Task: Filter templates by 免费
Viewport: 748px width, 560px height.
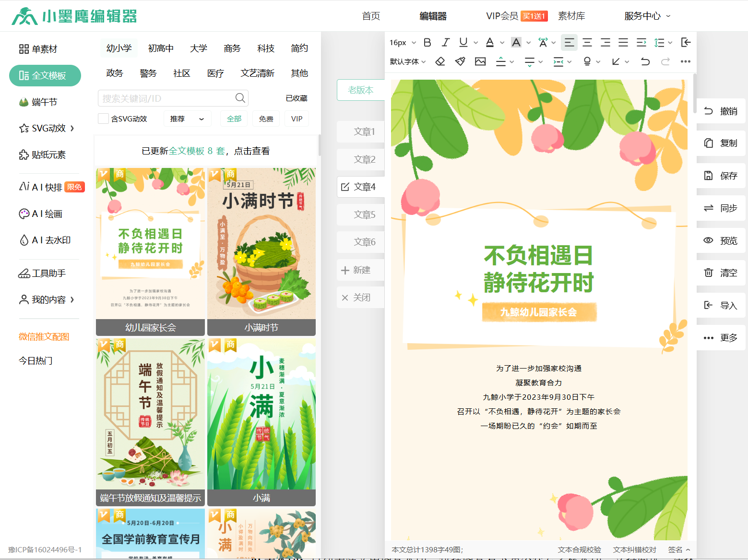Action: click(x=266, y=118)
